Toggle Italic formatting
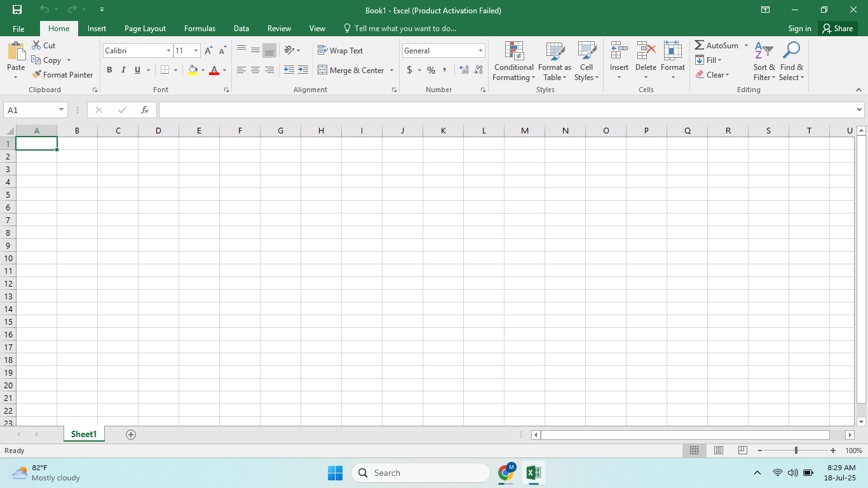Screen dimensions: 868x488 coord(123,70)
